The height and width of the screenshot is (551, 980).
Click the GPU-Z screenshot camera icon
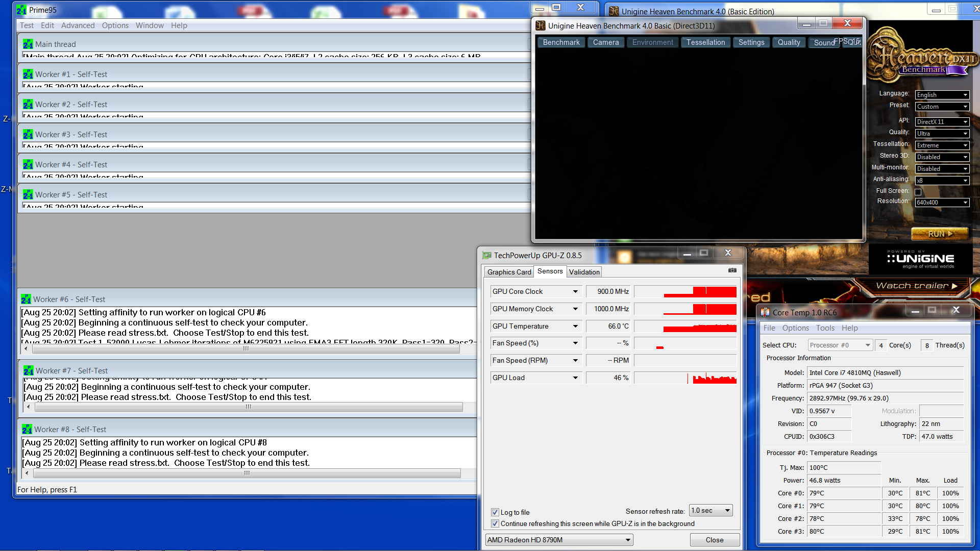click(732, 270)
